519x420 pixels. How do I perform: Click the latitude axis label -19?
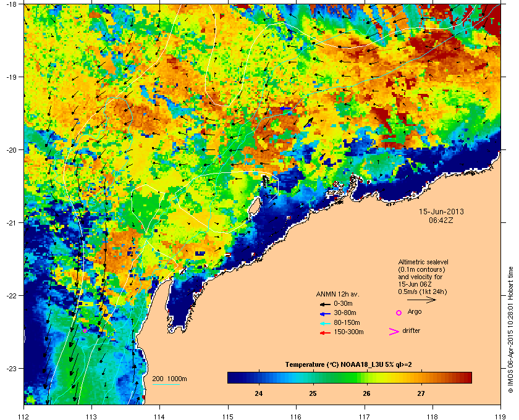click(x=13, y=77)
